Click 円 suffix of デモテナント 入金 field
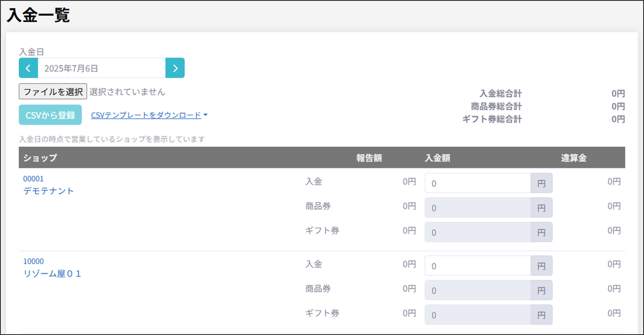Viewport: 644px width, 335px height. [x=541, y=183]
